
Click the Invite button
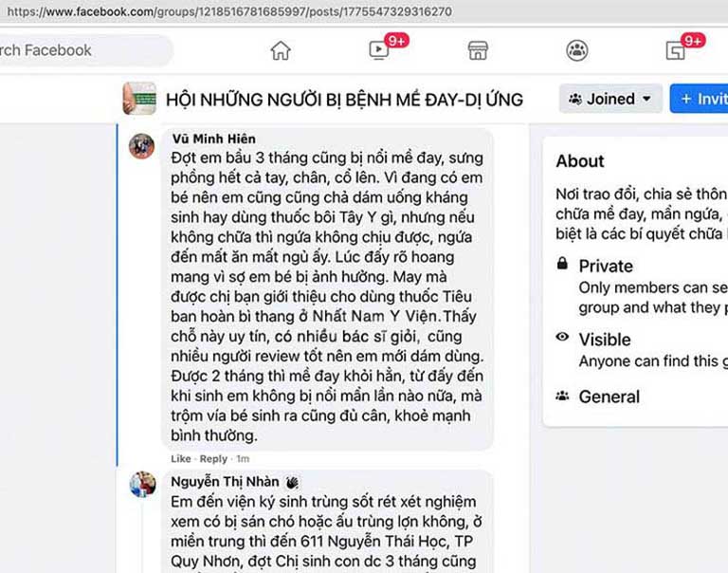(700, 99)
